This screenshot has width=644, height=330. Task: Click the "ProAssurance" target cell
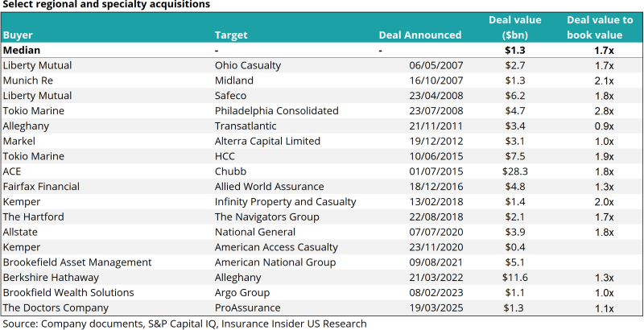point(248,307)
